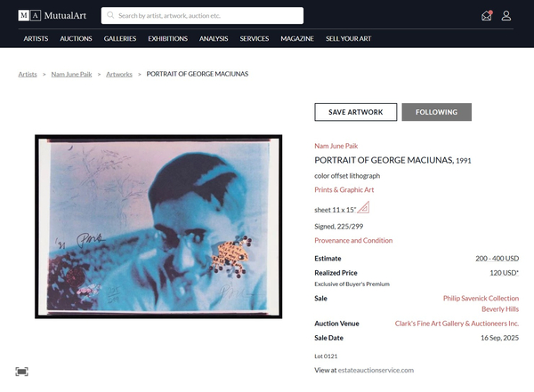Open the Magazine menu item
The width and height of the screenshot is (534, 392).
297,39
